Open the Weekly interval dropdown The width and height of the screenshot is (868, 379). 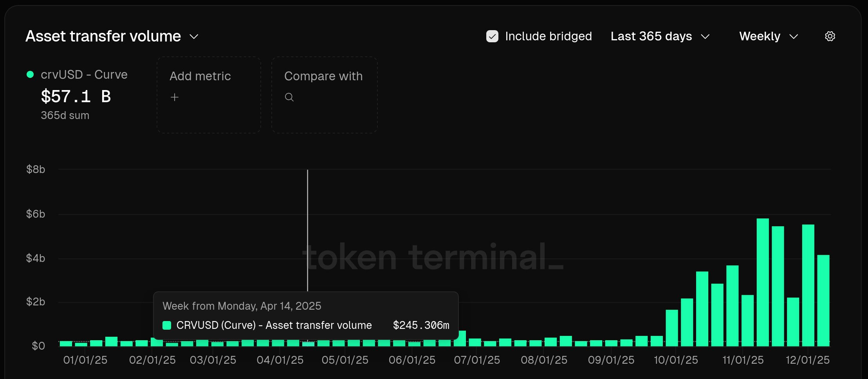tap(768, 36)
